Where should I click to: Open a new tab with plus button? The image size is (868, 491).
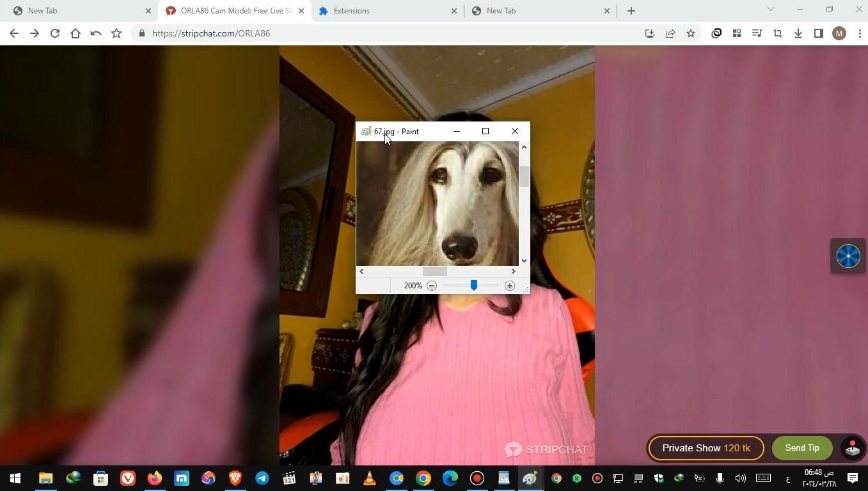click(631, 11)
